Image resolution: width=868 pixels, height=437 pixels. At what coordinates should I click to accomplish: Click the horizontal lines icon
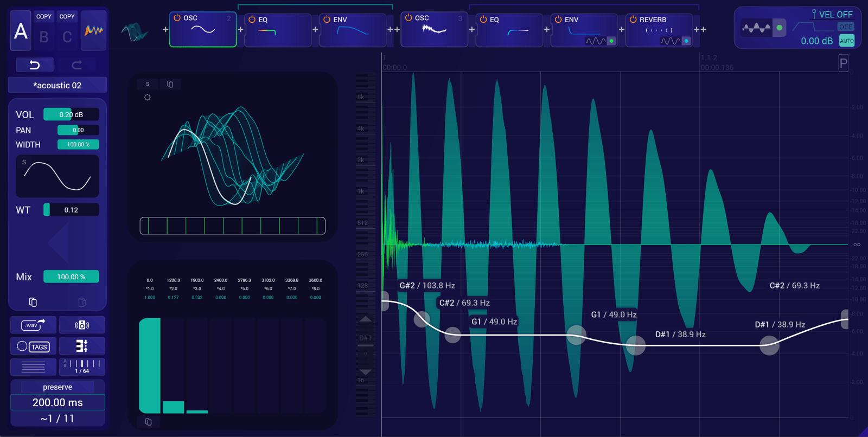(x=33, y=367)
